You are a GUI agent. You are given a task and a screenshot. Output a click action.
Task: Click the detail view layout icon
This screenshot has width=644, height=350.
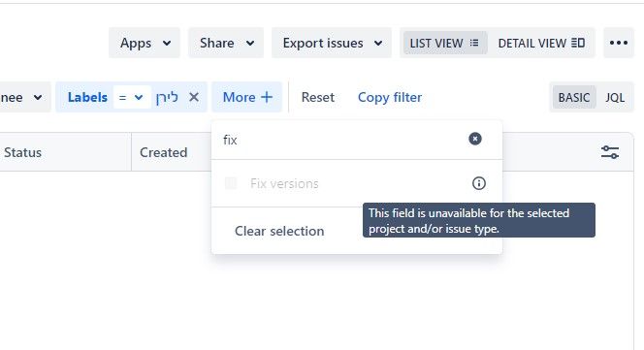pyautogui.click(x=578, y=43)
